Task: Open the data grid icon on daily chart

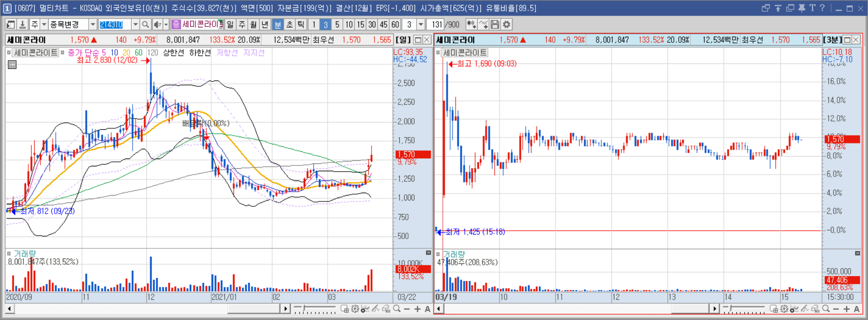Action: tap(12, 64)
